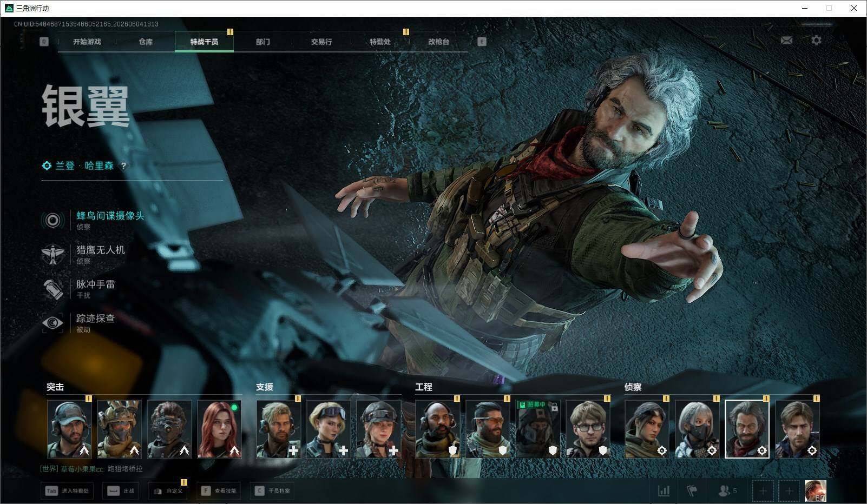Viewport: 867px width, 504px height.
Task: Open the bar chart statistics icon
Action: pos(664,491)
